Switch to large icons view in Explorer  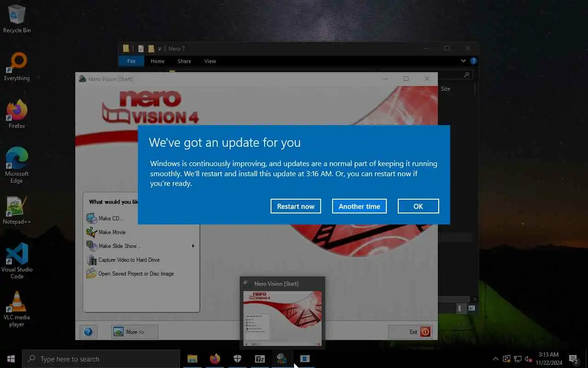[472, 309]
